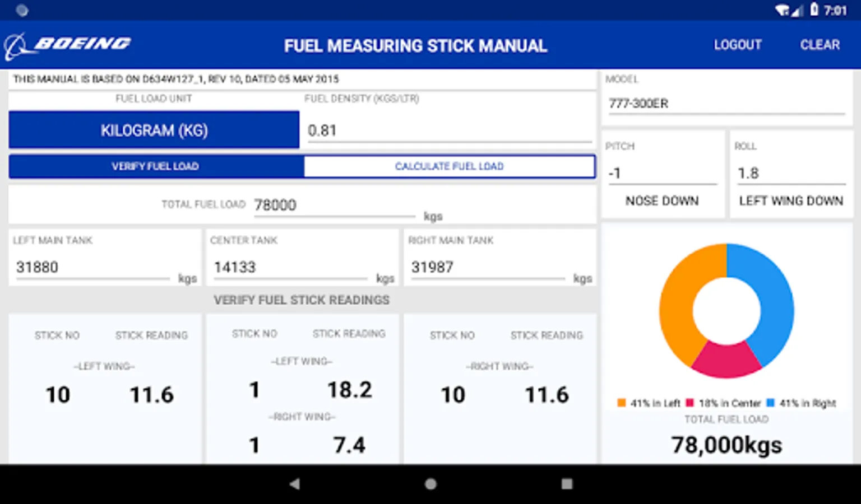The width and height of the screenshot is (861, 504).
Task: Clear all entries with the CLEAR button
Action: click(820, 45)
